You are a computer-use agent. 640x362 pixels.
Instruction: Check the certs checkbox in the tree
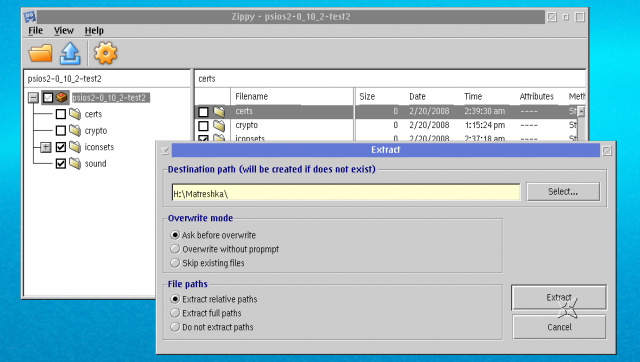[x=60, y=114]
